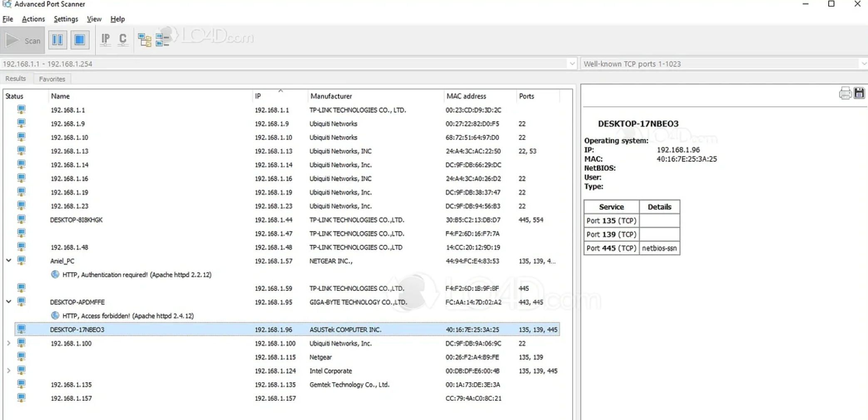This screenshot has height=420, width=868.
Task: Click the computer icon for 192.168.1.19
Action: pos(21,192)
